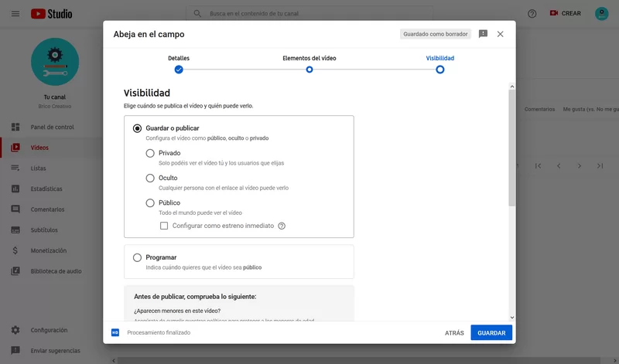619x364 pixels.
Task: Select Guardar o publicar radio button
Action: (x=137, y=128)
